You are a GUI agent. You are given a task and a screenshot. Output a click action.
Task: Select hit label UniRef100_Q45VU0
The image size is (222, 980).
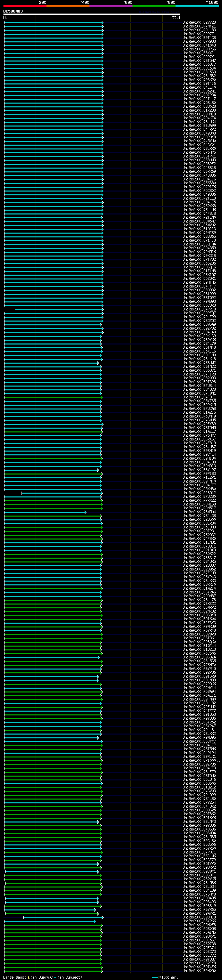click(x=199, y=141)
